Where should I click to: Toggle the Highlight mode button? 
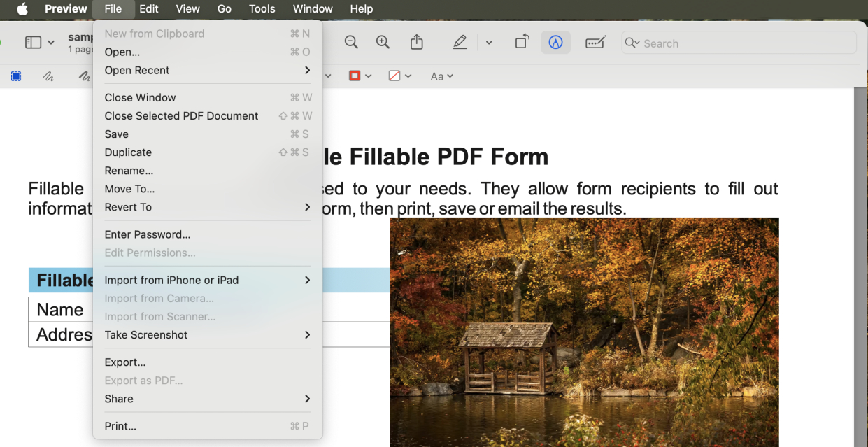tap(555, 43)
